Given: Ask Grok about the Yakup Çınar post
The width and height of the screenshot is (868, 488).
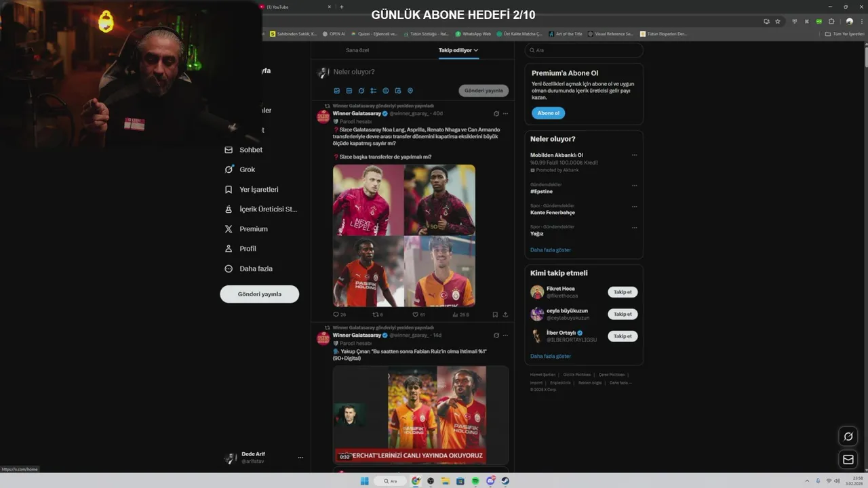Looking at the screenshot, I should [x=496, y=335].
